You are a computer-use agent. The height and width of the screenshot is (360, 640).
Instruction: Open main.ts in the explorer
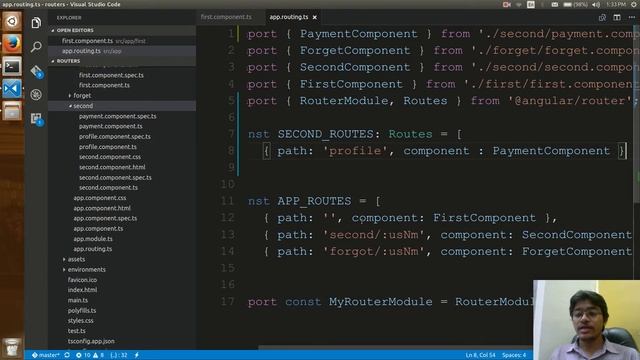coord(78,300)
